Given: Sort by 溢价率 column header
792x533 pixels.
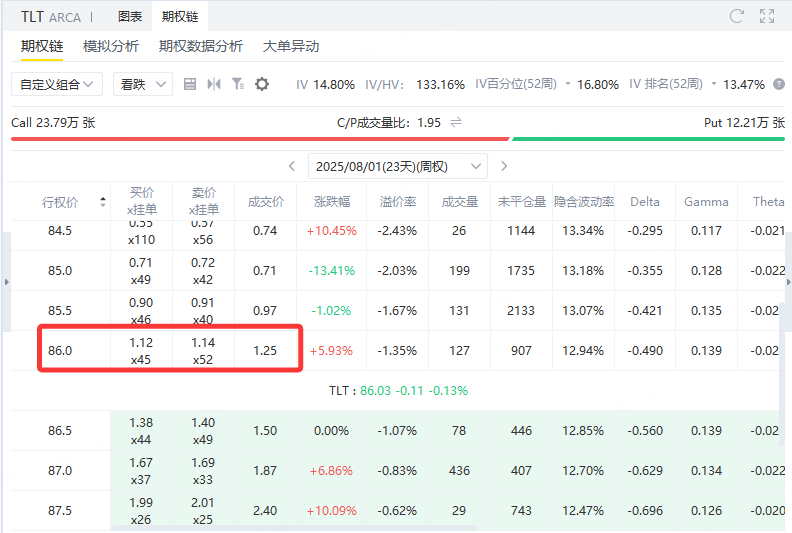Looking at the screenshot, I should pyautogui.click(x=398, y=202).
